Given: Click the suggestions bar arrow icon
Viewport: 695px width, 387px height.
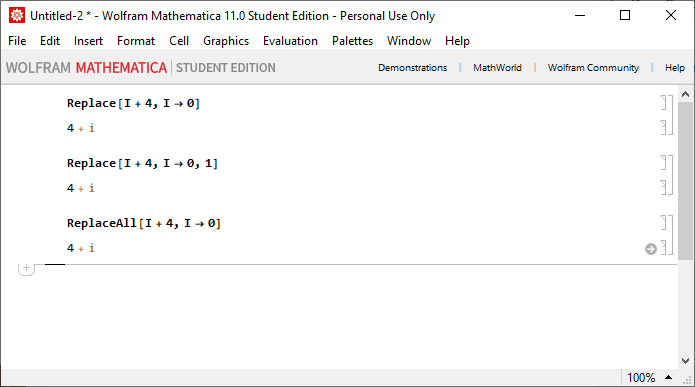Looking at the screenshot, I should click(650, 249).
